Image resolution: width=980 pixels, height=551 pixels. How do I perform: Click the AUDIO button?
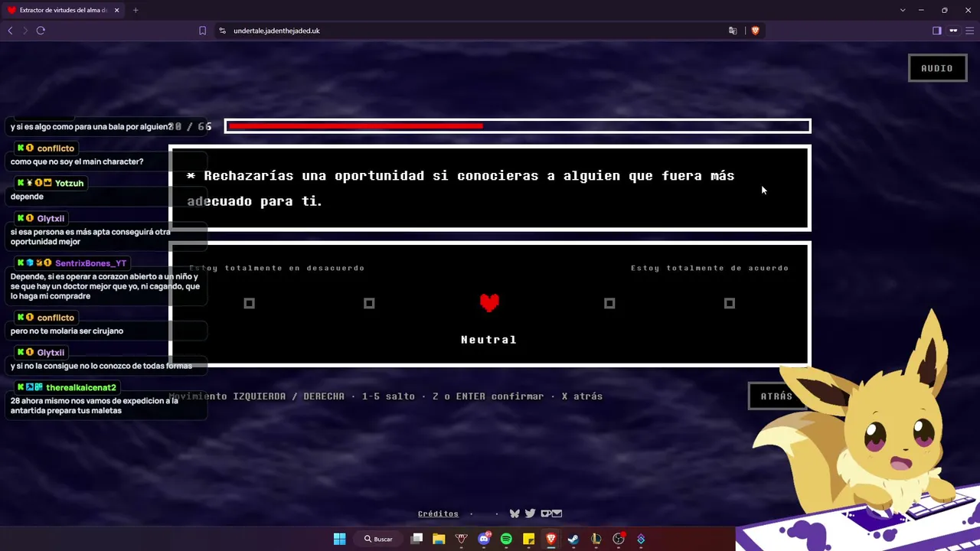click(x=937, y=68)
